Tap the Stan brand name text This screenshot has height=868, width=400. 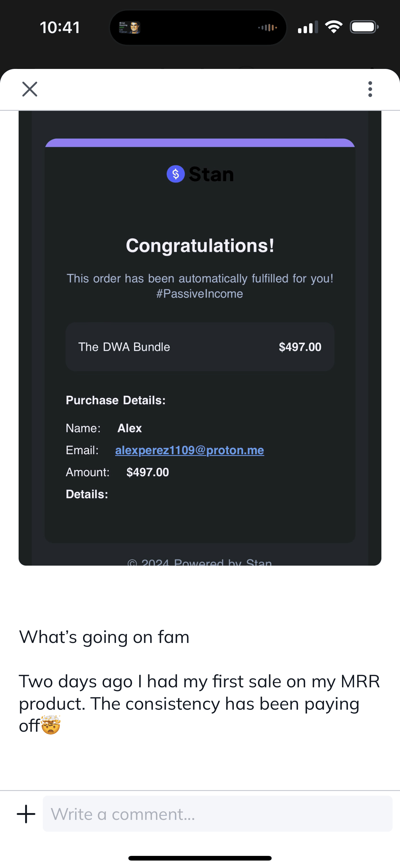click(211, 174)
